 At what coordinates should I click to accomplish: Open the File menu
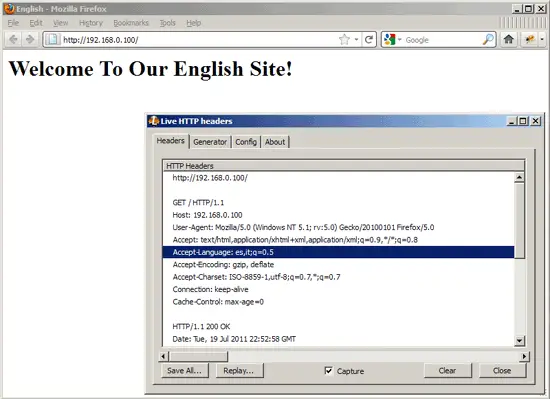(x=13, y=23)
